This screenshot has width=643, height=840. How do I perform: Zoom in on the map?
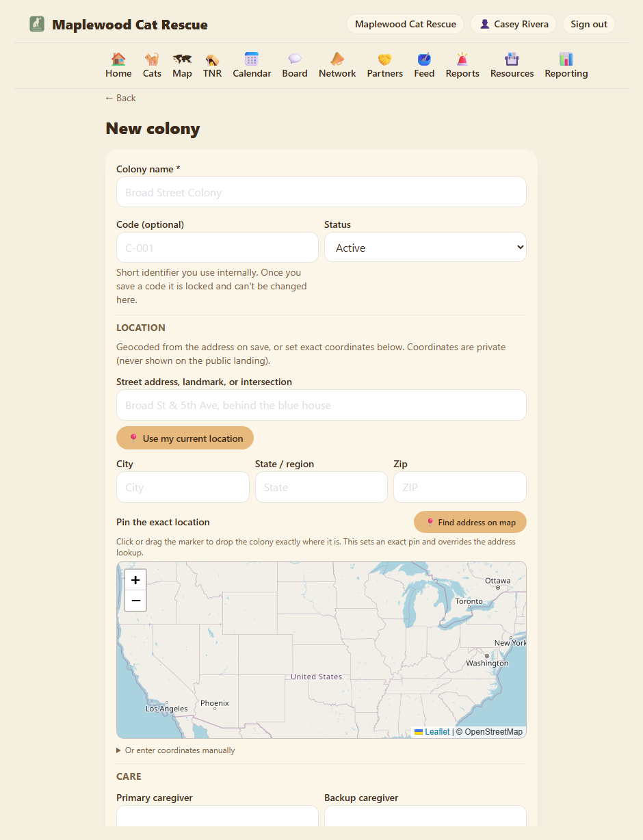tap(135, 580)
